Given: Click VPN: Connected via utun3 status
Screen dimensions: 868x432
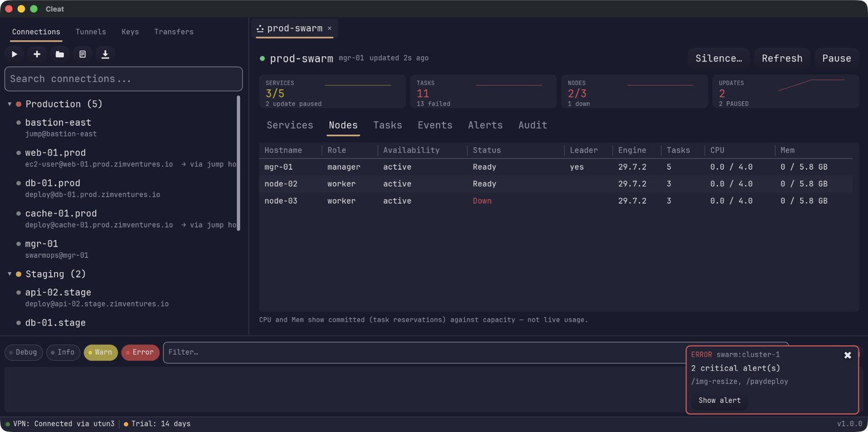Looking at the screenshot, I should tap(60, 424).
